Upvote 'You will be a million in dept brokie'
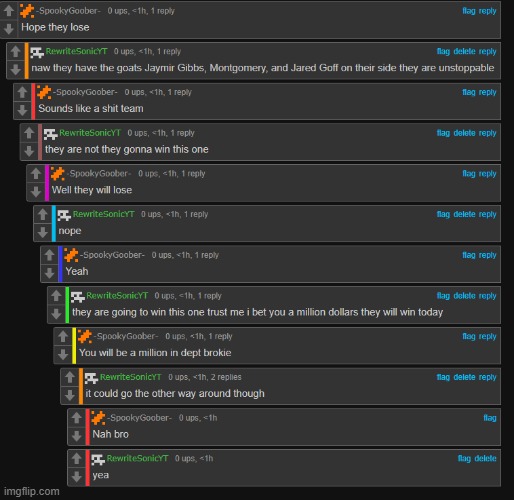The image size is (514, 500). tap(63, 336)
